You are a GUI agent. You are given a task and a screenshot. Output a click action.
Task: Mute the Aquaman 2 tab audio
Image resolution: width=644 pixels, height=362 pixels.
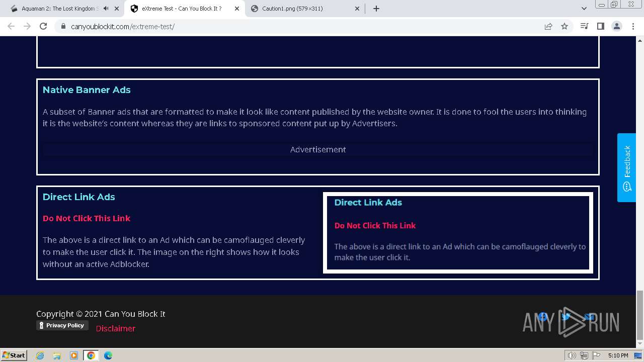point(106,9)
